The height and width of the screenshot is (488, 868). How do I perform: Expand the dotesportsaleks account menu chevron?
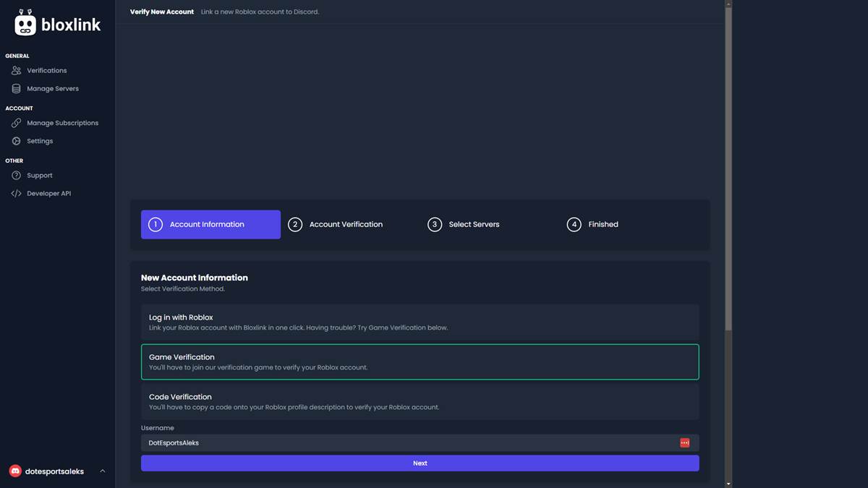(x=102, y=471)
